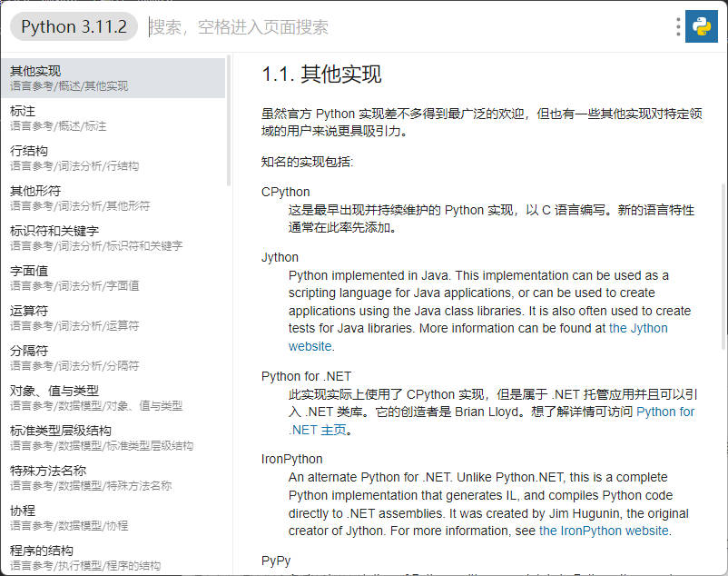
Task: Follow the Jython website link
Action: click(638, 328)
